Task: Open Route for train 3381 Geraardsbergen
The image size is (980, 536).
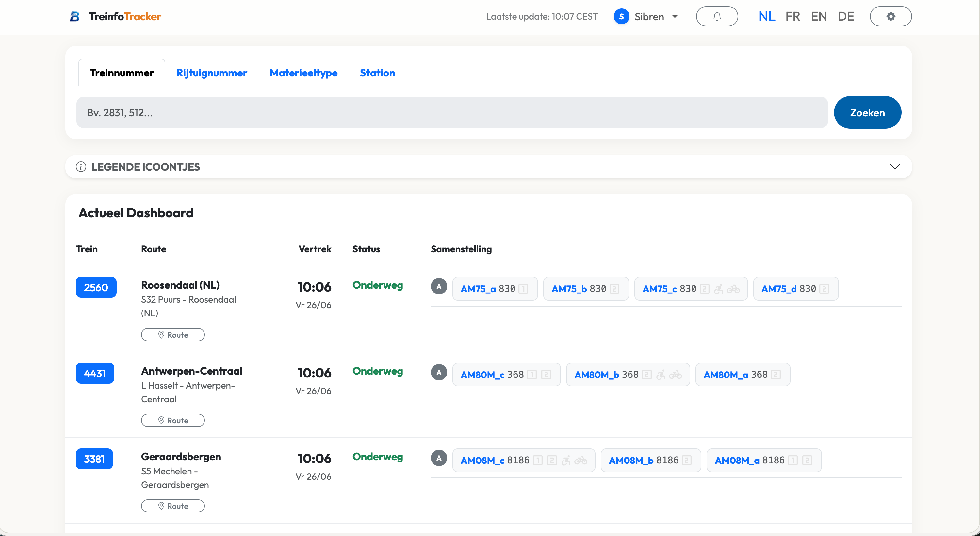Action: tap(173, 506)
